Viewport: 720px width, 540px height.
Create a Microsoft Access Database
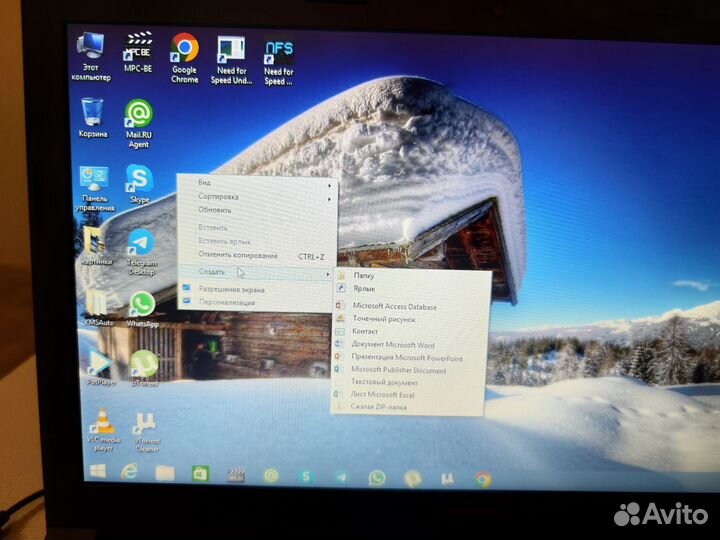[411, 306]
